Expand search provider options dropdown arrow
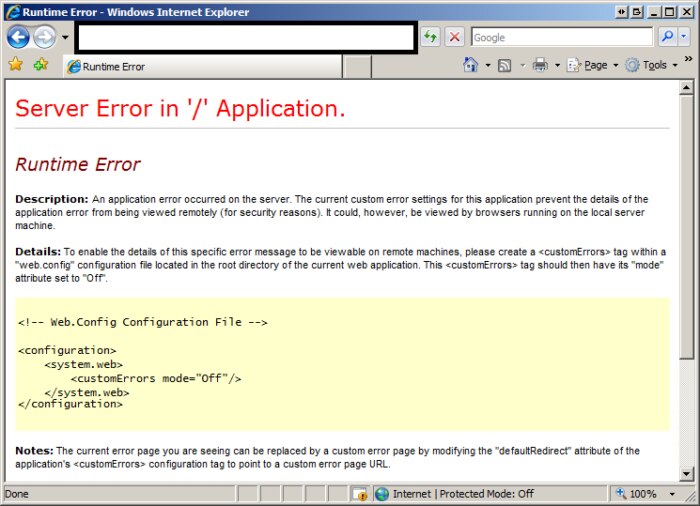The width and height of the screenshot is (700, 506). click(686, 37)
